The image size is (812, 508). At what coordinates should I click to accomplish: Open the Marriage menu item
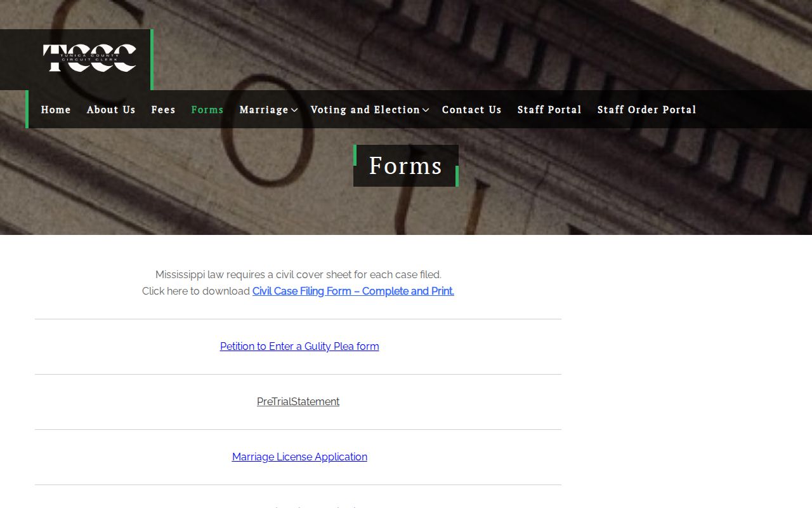pyautogui.click(x=264, y=110)
